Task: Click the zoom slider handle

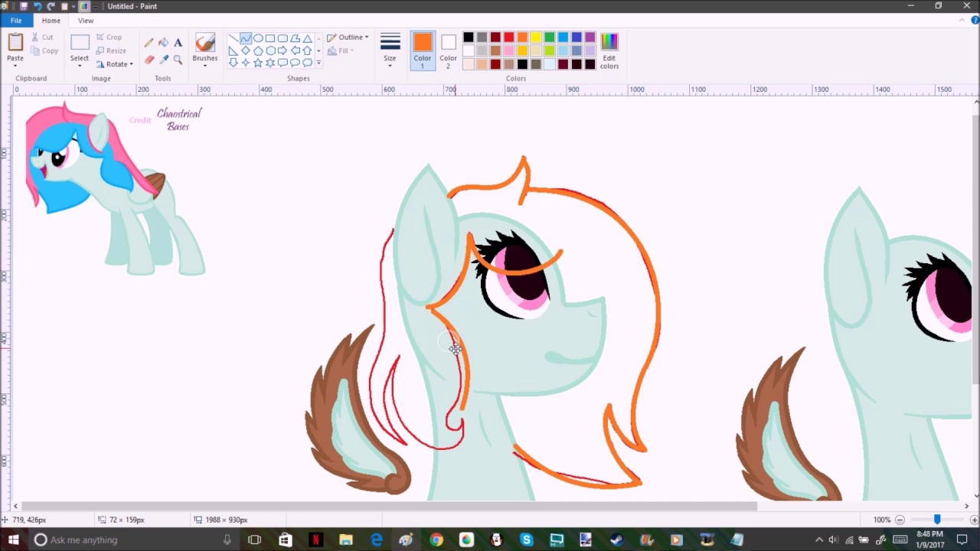Action: click(936, 520)
